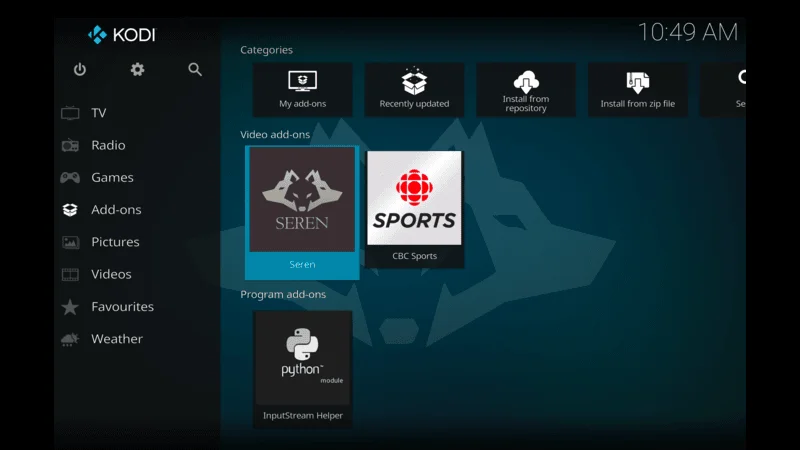Screen dimensions: 800x450
Task: Open Recently updated category
Action: (414, 90)
